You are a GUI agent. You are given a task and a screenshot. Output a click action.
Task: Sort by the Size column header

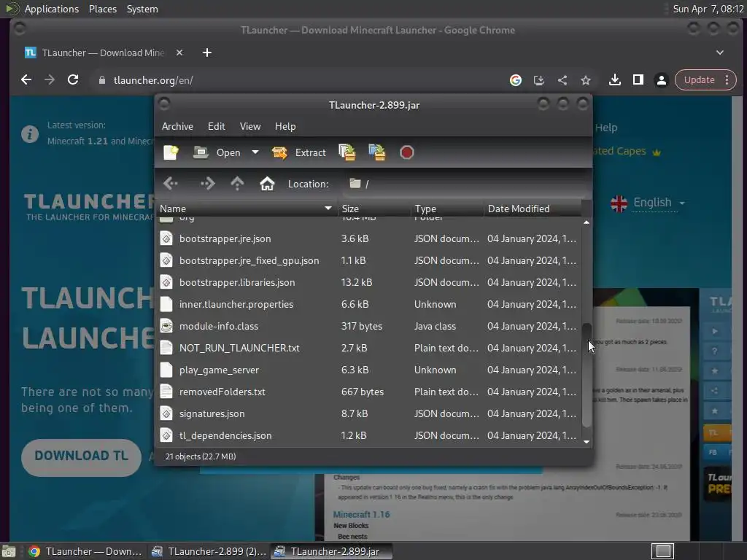click(x=374, y=209)
